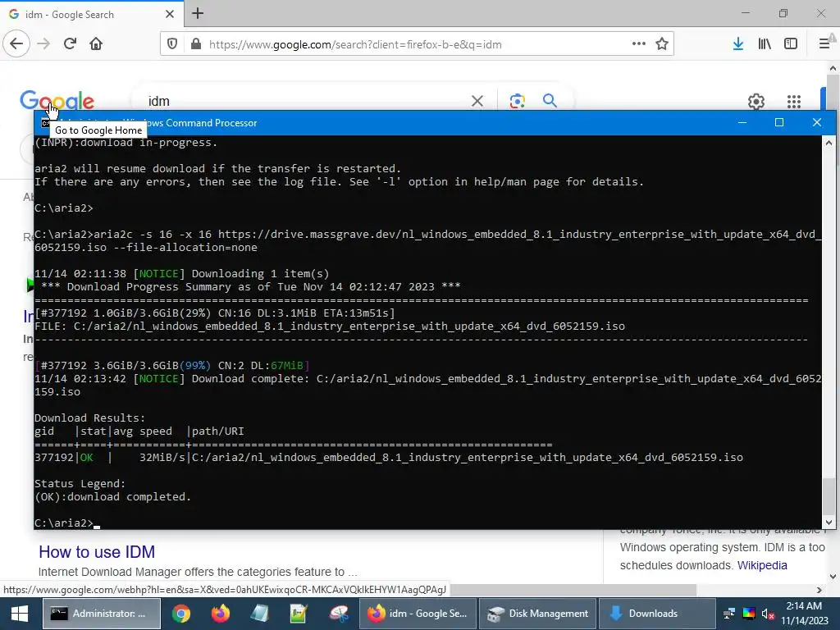Click the command prompt scroll-up arrow
Screen dimensions: 840x630
tap(829, 143)
